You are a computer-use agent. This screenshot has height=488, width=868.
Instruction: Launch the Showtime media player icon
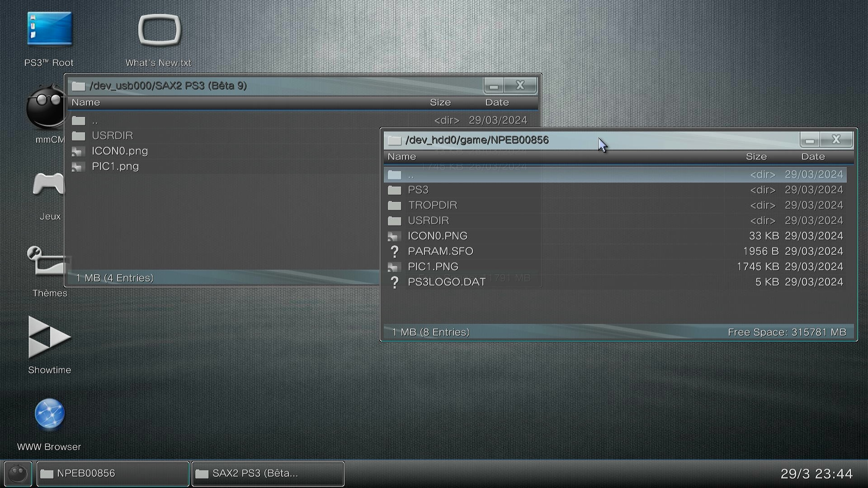[49, 337]
